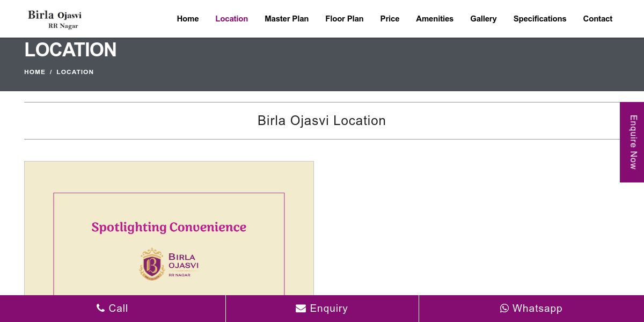644x322 pixels.
Task: Open the Home menu item
Action: pyautogui.click(x=188, y=19)
